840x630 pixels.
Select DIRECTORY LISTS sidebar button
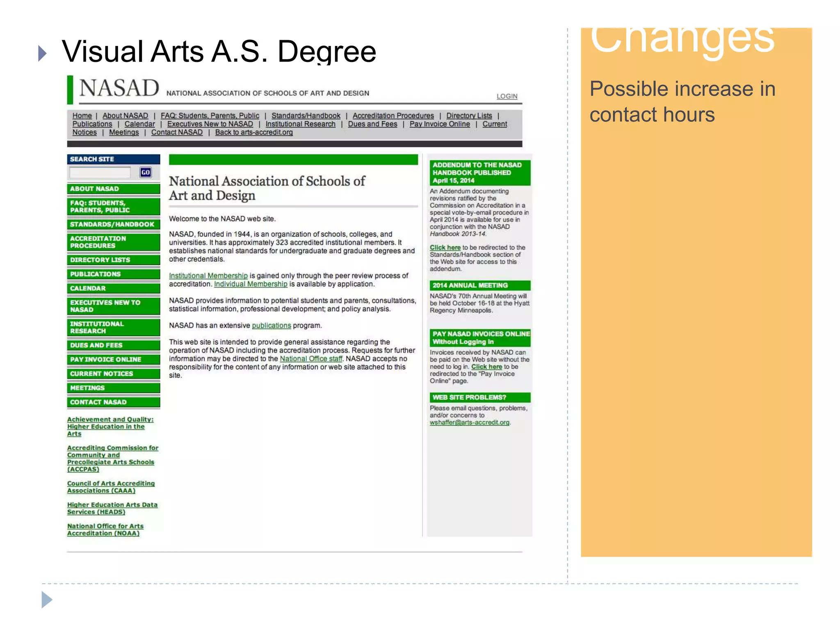pos(114,260)
